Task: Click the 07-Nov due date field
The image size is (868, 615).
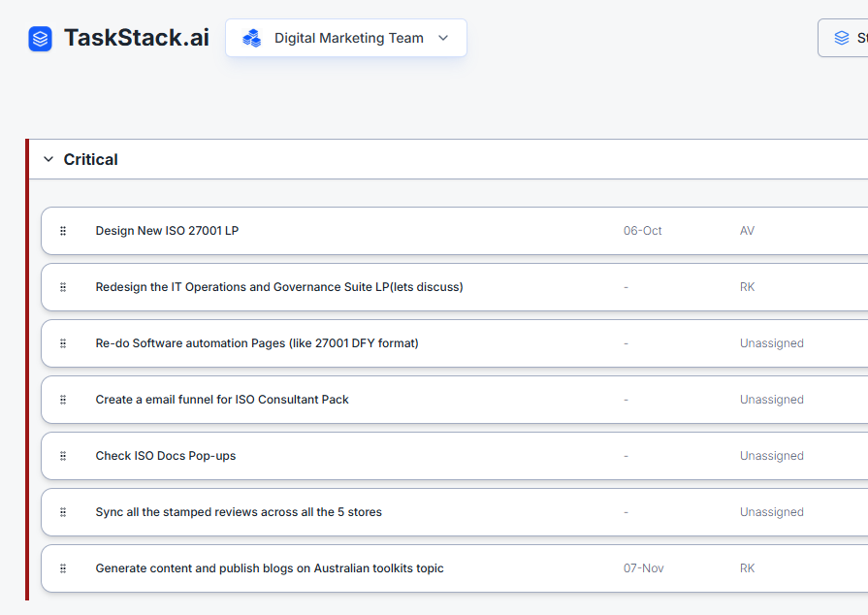Action: point(643,568)
